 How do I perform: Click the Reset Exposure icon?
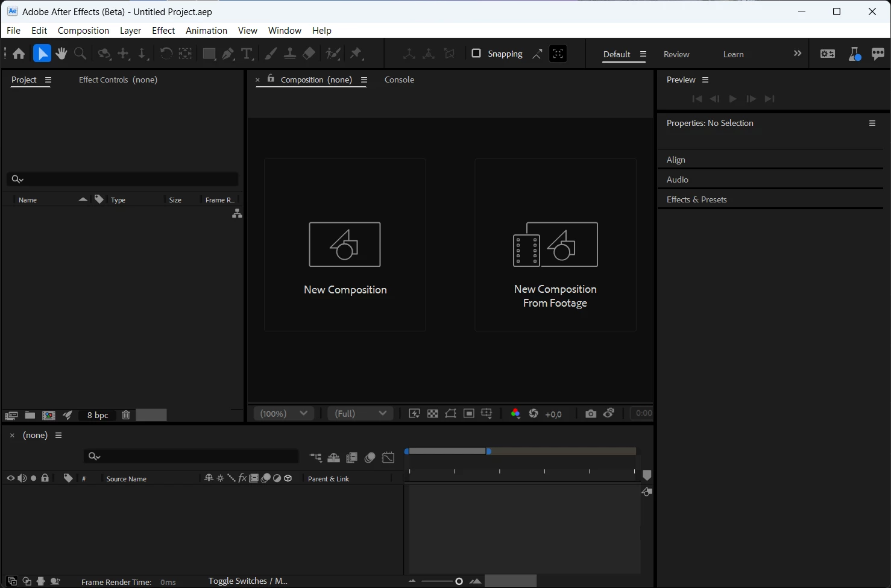pyautogui.click(x=534, y=413)
